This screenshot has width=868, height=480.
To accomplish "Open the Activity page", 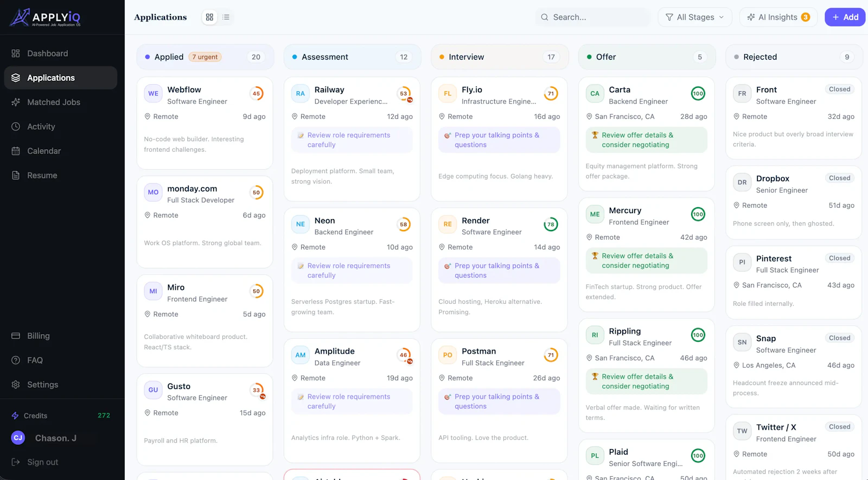I will (61, 126).
